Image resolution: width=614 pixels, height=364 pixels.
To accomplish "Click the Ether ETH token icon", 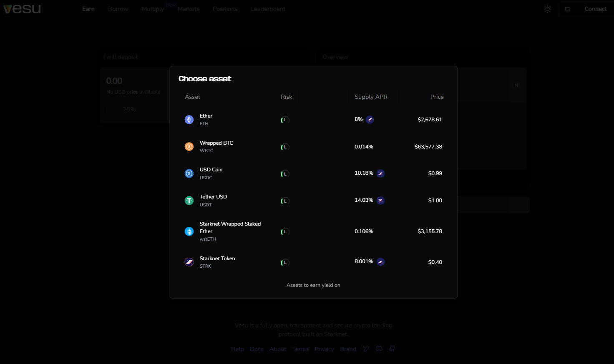I will (189, 120).
